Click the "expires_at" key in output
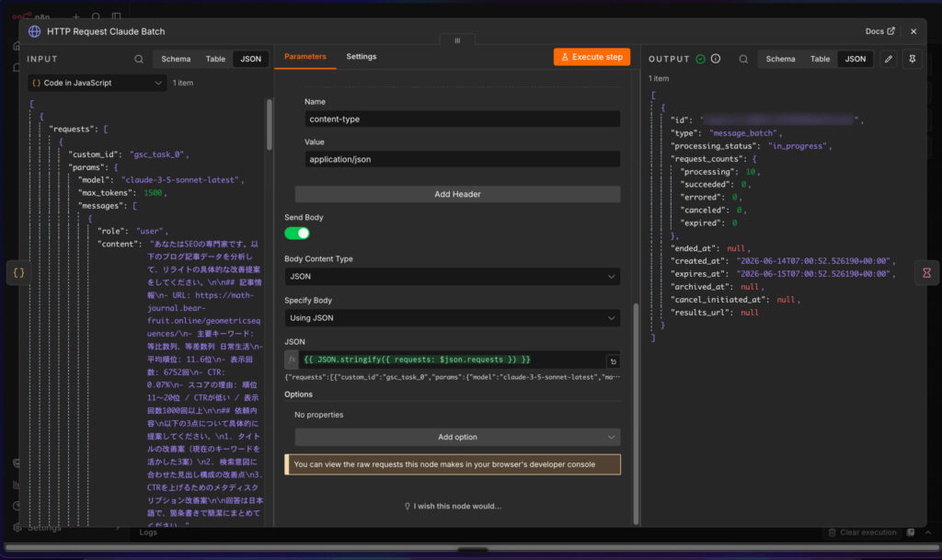Image resolution: width=942 pixels, height=560 pixels. [699, 274]
